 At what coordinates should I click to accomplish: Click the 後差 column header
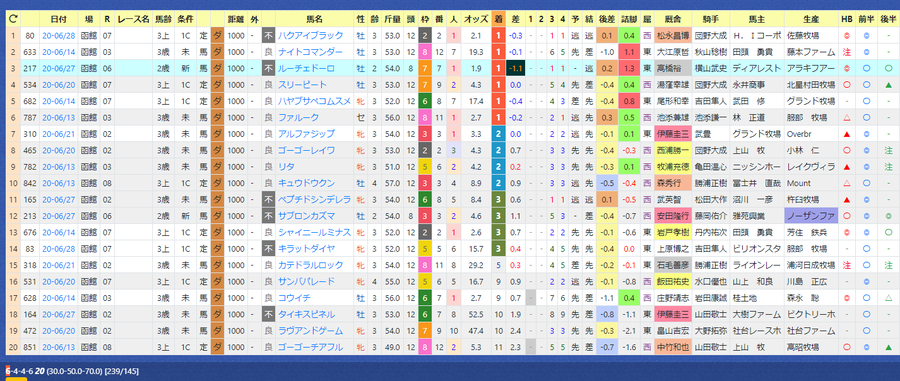[607, 18]
